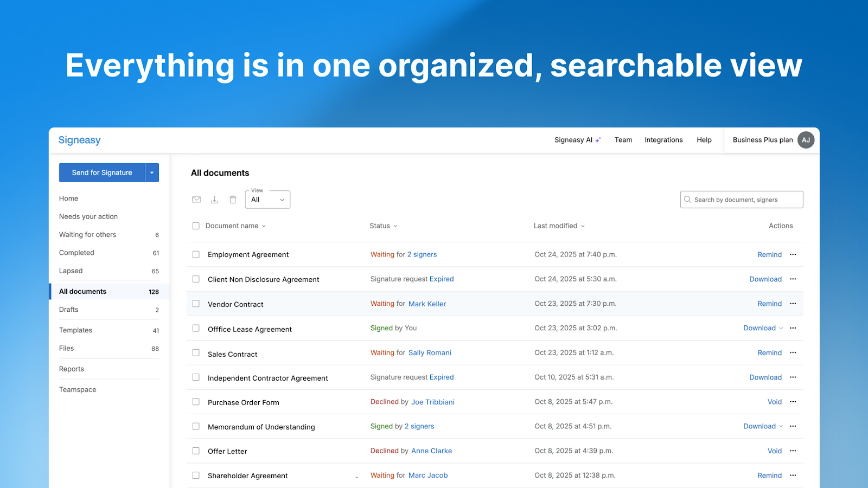Open the AJ profile avatar

click(x=806, y=140)
